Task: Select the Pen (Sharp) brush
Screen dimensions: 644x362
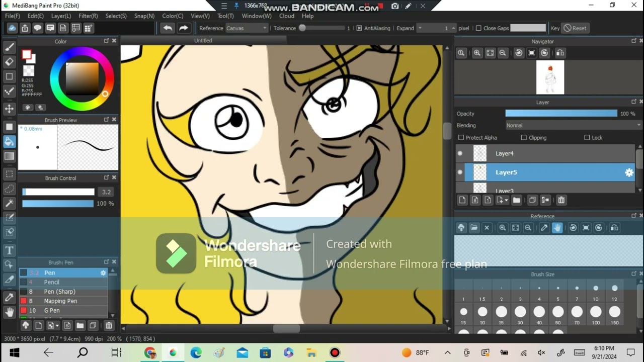Action: [63, 292]
